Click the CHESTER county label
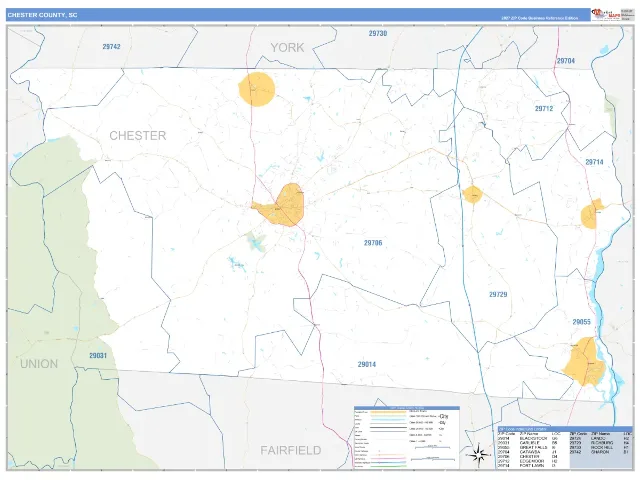 click(138, 136)
